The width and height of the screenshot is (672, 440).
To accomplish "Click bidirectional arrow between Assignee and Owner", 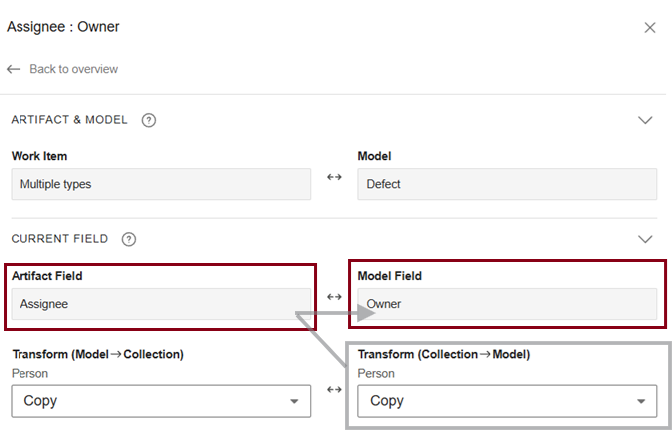I will [334, 297].
